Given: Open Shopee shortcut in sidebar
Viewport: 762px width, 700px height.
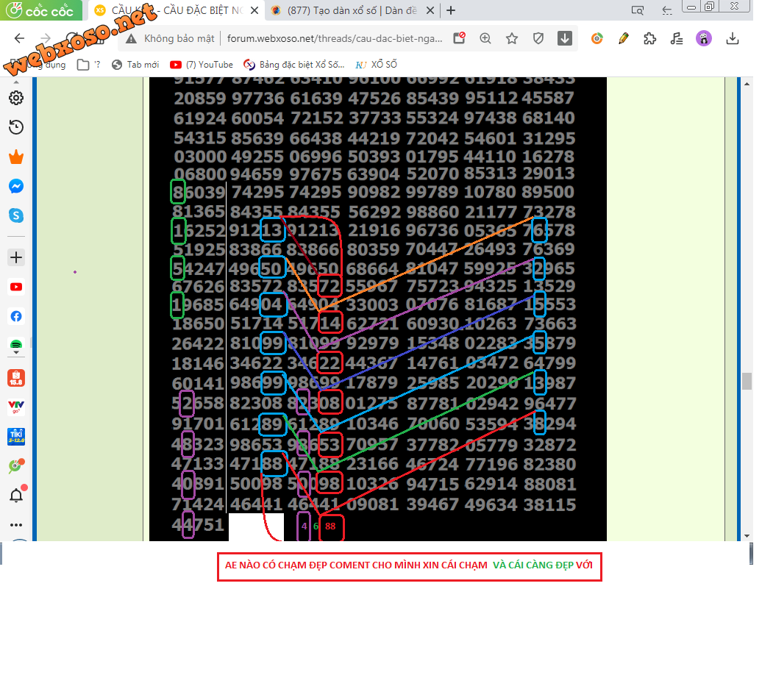Looking at the screenshot, I should (16, 378).
